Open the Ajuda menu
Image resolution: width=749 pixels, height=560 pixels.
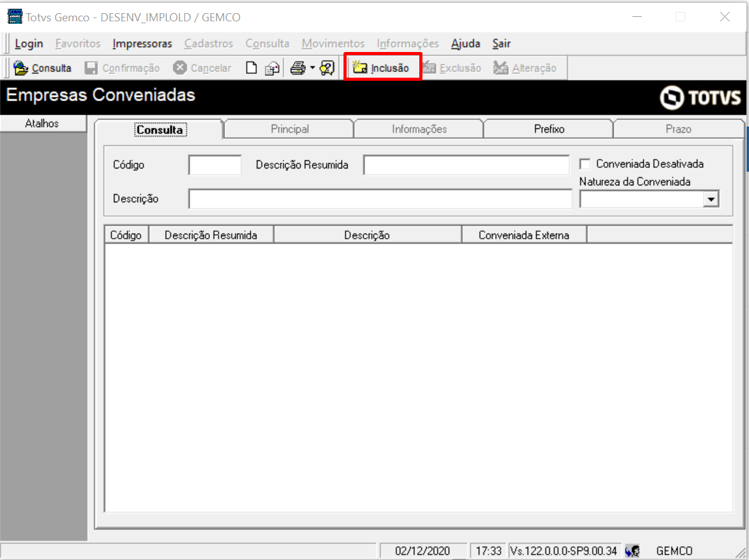(x=466, y=43)
